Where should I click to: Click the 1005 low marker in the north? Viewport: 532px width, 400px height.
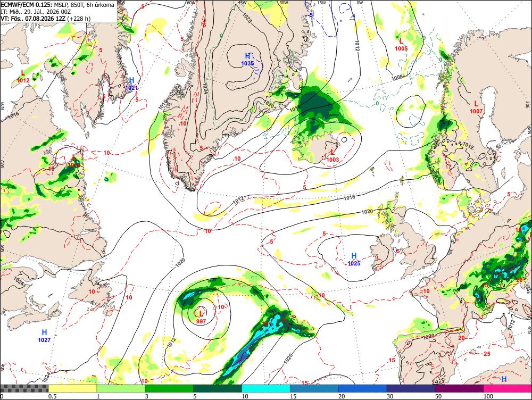pyautogui.click(x=401, y=45)
